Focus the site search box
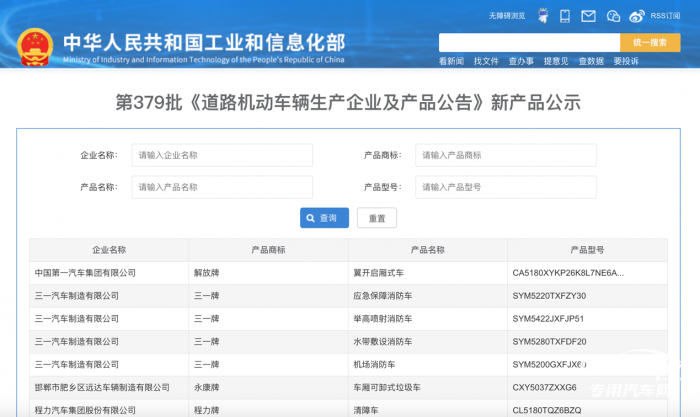This screenshot has width=700, height=417. tap(529, 42)
